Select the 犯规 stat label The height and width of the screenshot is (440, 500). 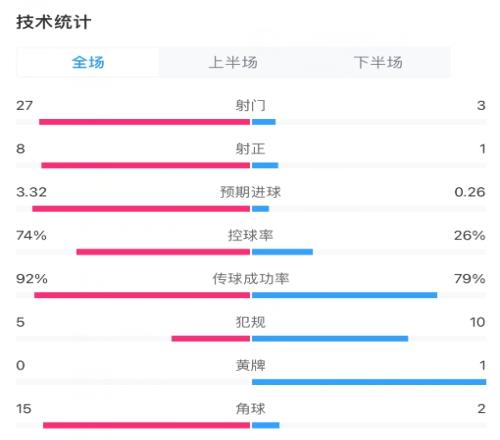(250, 322)
